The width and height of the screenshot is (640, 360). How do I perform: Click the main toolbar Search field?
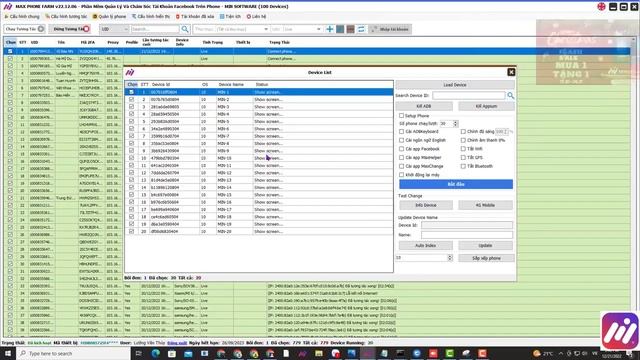[x=155, y=29]
